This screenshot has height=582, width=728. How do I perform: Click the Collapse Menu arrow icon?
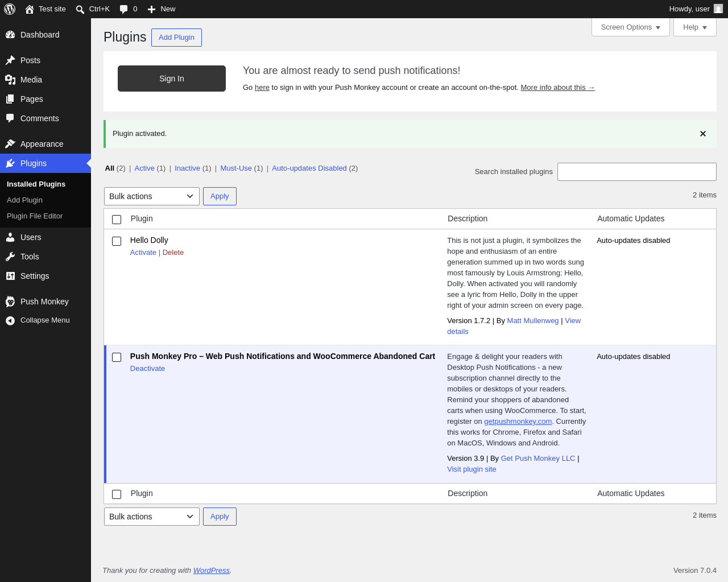pos(10,320)
